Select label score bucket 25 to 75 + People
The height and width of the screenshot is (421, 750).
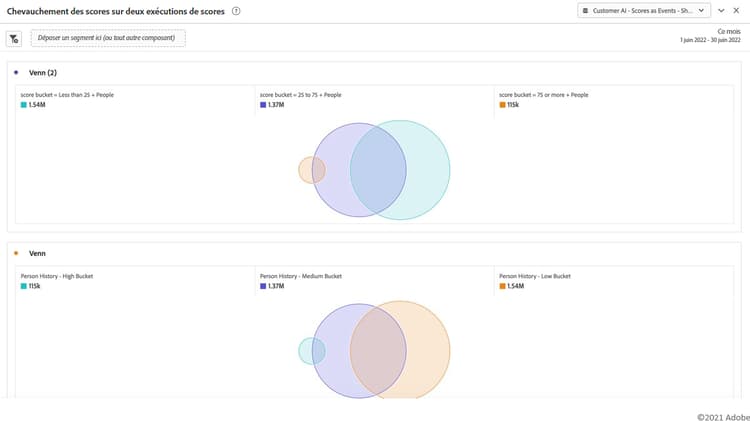click(301, 95)
